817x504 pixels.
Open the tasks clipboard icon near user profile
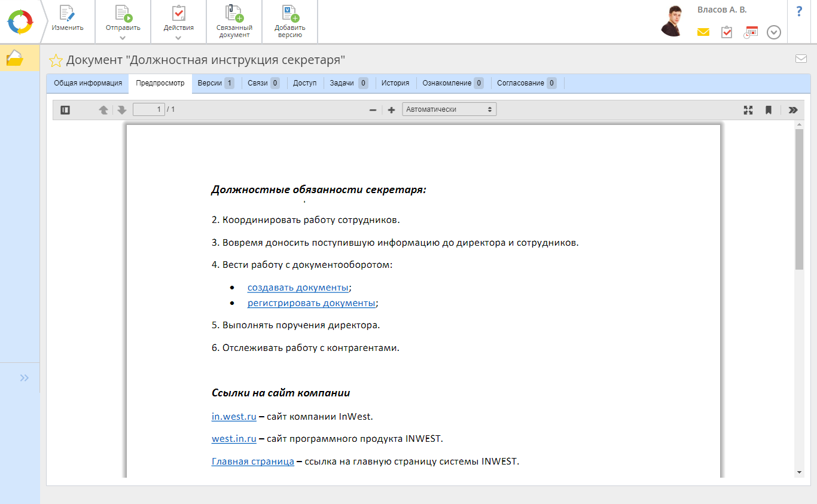727,32
